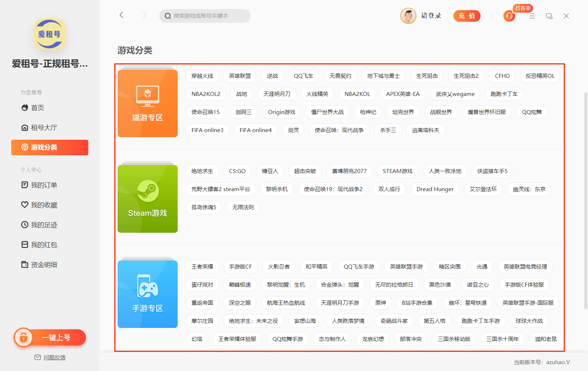Choose the 暗区突围 game tag
The height and width of the screenshot is (371, 588).
point(450,267)
